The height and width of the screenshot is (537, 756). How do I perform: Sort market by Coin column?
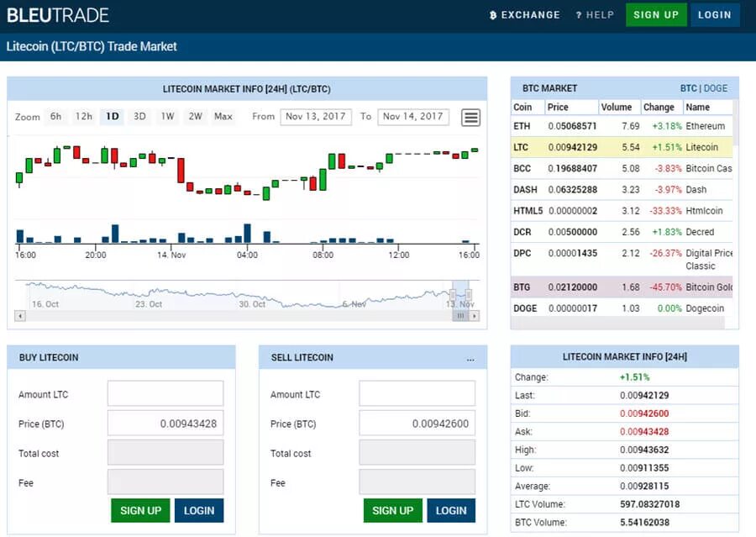click(x=527, y=107)
